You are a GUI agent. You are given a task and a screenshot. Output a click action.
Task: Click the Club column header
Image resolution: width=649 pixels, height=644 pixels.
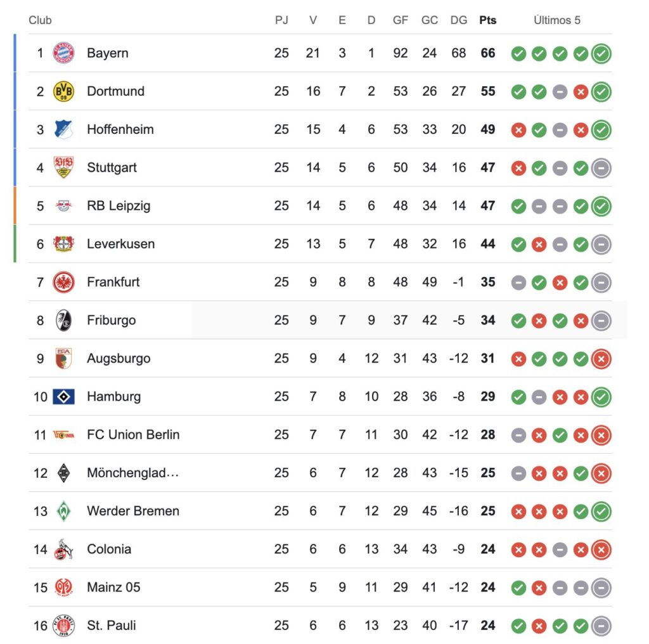pyautogui.click(x=40, y=20)
